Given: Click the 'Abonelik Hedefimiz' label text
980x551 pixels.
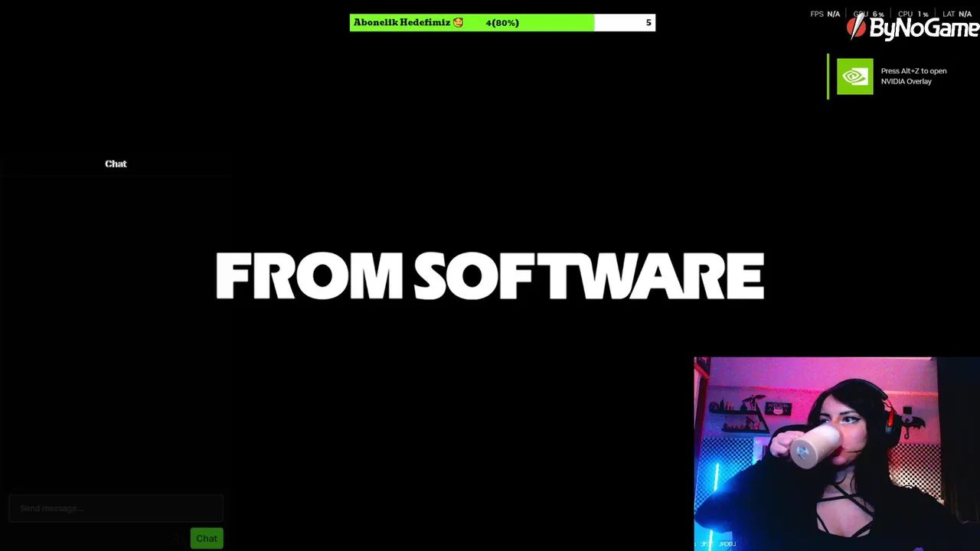Looking at the screenshot, I should [x=402, y=22].
